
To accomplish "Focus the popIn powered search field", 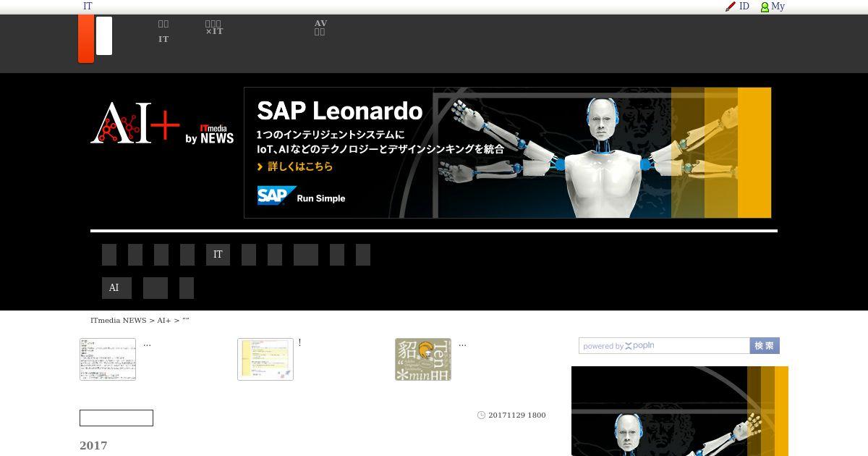I will (x=664, y=346).
